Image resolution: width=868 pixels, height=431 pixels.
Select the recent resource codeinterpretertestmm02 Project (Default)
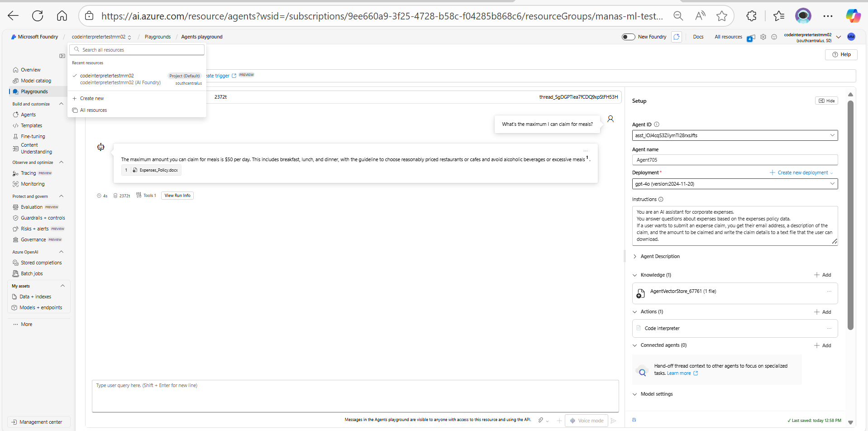[137, 79]
